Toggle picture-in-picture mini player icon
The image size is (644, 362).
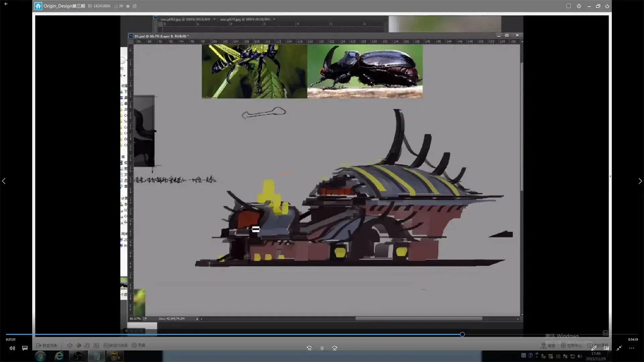[606, 348]
